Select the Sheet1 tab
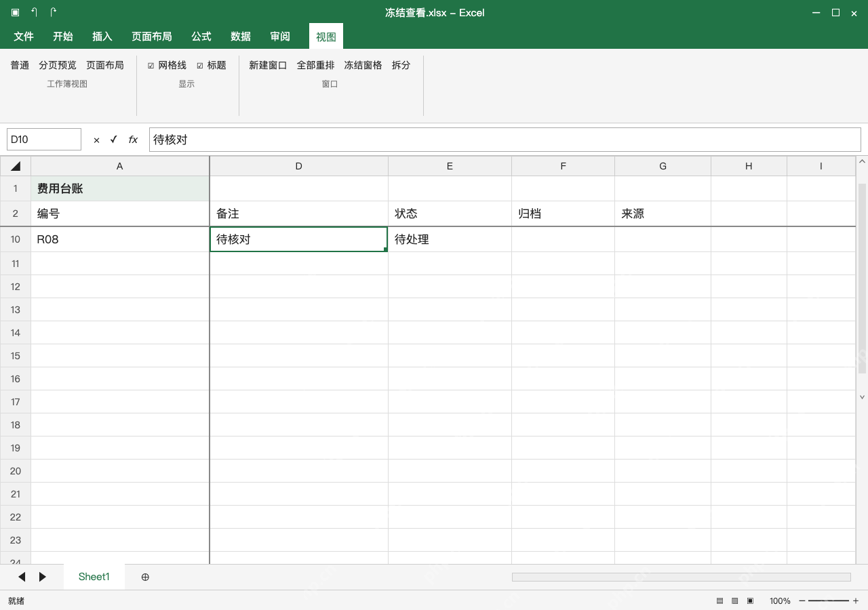868x610 pixels. (94, 577)
